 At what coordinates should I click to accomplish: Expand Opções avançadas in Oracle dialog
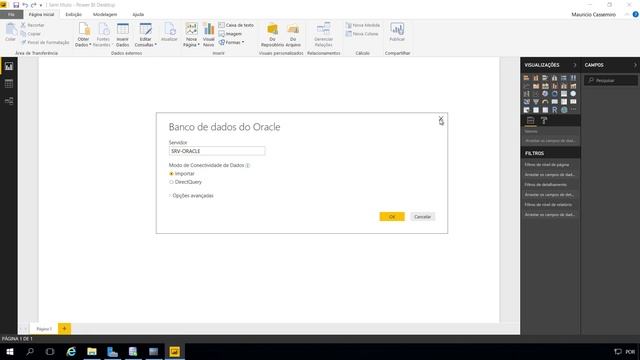191,196
